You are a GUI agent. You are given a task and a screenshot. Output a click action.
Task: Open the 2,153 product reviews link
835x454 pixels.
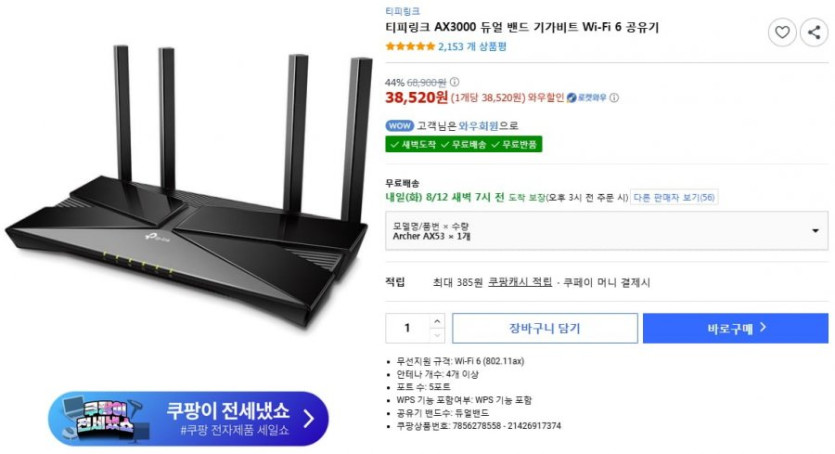(x=472, y=47)
